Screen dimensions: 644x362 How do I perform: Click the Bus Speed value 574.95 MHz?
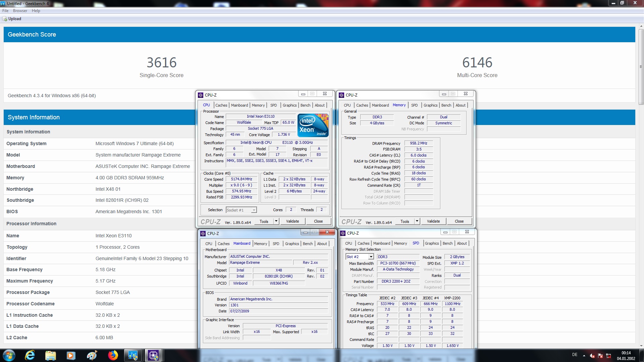(241, 191)
